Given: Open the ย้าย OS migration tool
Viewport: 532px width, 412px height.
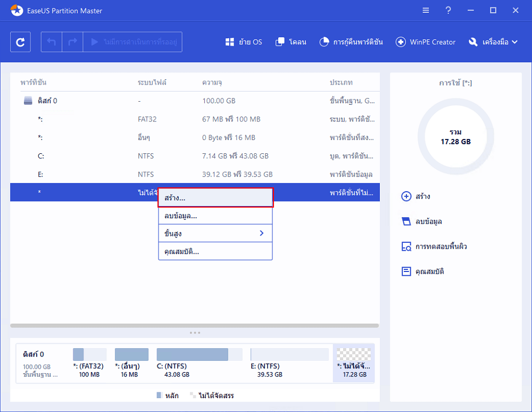Looking at the screenshot, I should coord(244,42).
